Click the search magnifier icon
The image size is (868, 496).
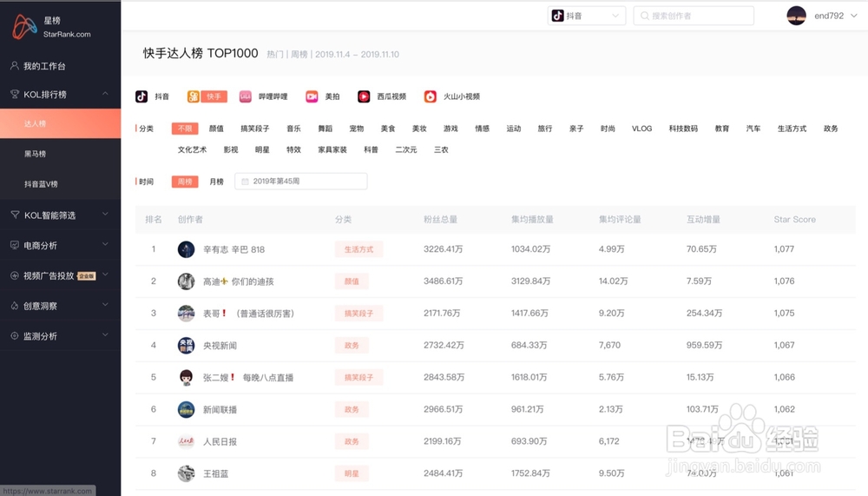coord(644,17)
